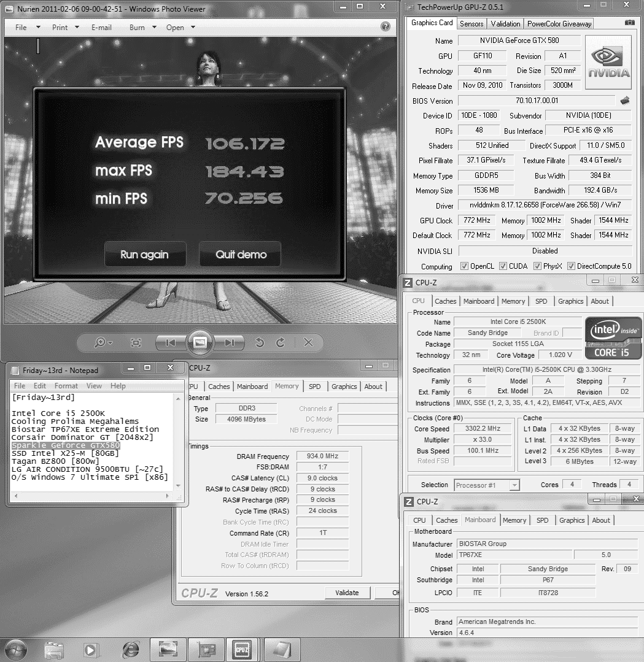The image size is (644, 662).
Task: Click E-mail in Photo Viewer toolbar
Action: pyautogui.click(x=101, y=28)
